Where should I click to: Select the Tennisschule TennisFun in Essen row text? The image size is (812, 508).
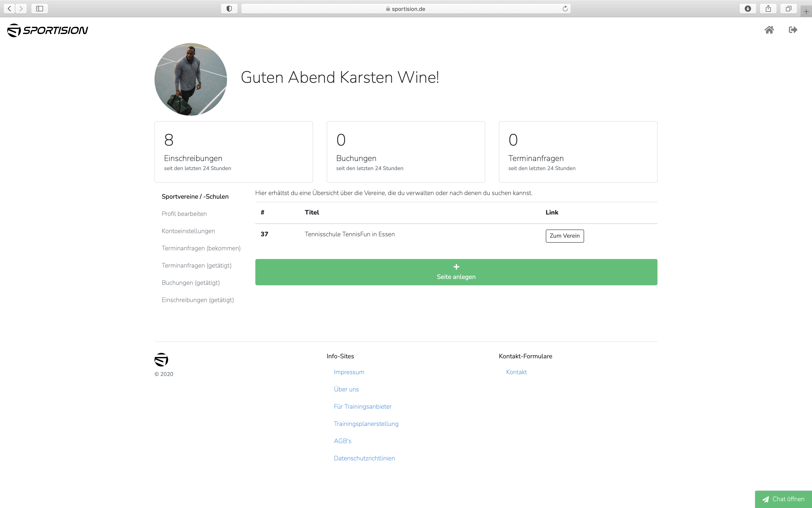[350, 234]
